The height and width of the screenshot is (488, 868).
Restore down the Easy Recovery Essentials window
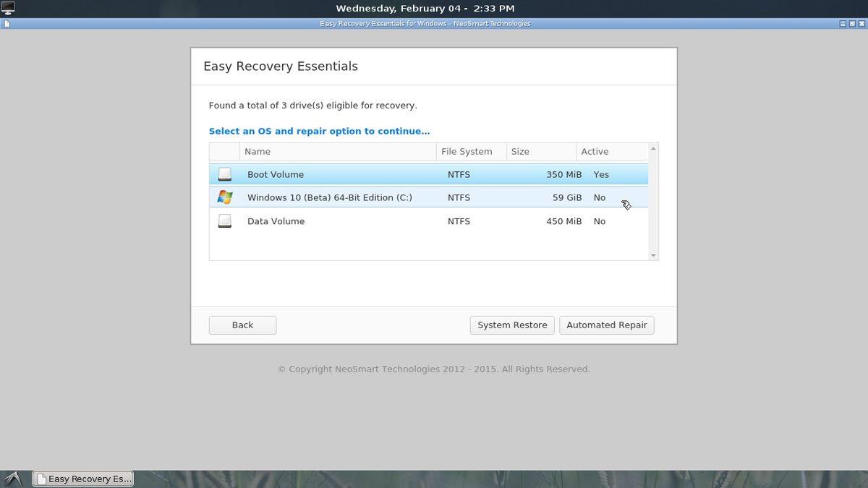[851, 24]
